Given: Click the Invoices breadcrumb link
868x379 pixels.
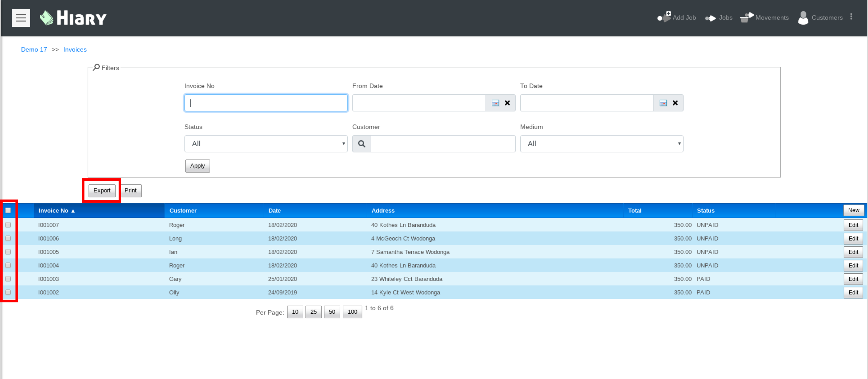Looking at the screenshot, I should pyautogui.click(x=75, y=50).
